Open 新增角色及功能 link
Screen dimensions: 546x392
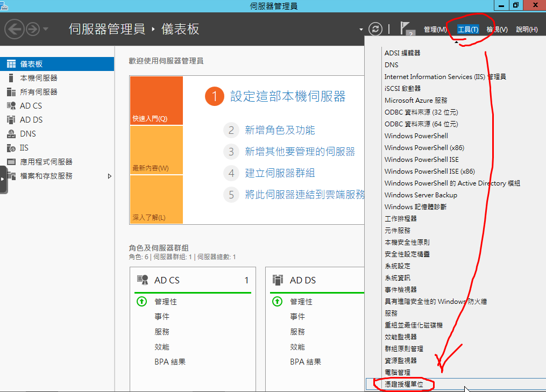(280, 130)
